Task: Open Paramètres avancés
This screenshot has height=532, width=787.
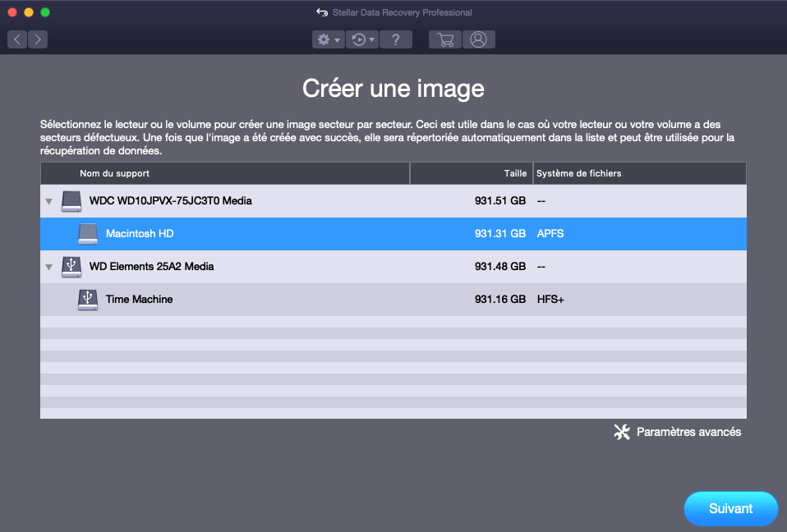Action: (678, 432)
